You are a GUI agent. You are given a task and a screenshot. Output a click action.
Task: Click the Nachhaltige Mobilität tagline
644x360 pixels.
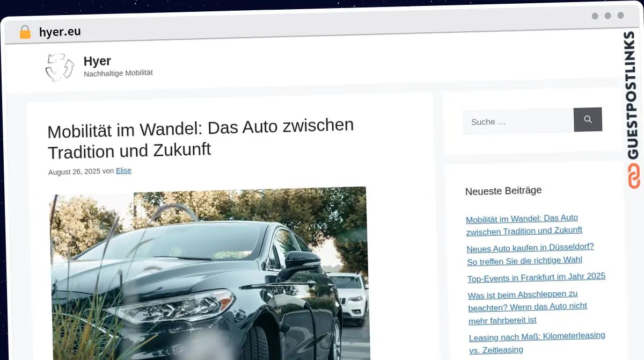click(118, 73)
